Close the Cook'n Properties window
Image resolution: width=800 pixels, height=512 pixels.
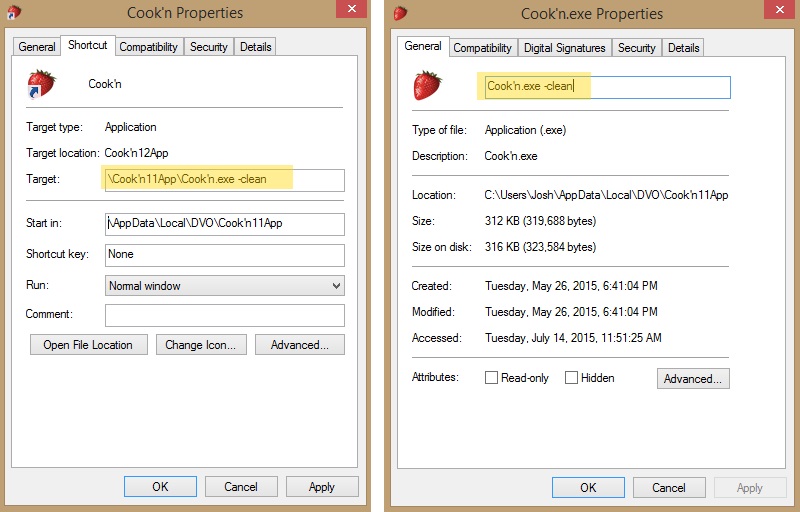tap(352, 9)
